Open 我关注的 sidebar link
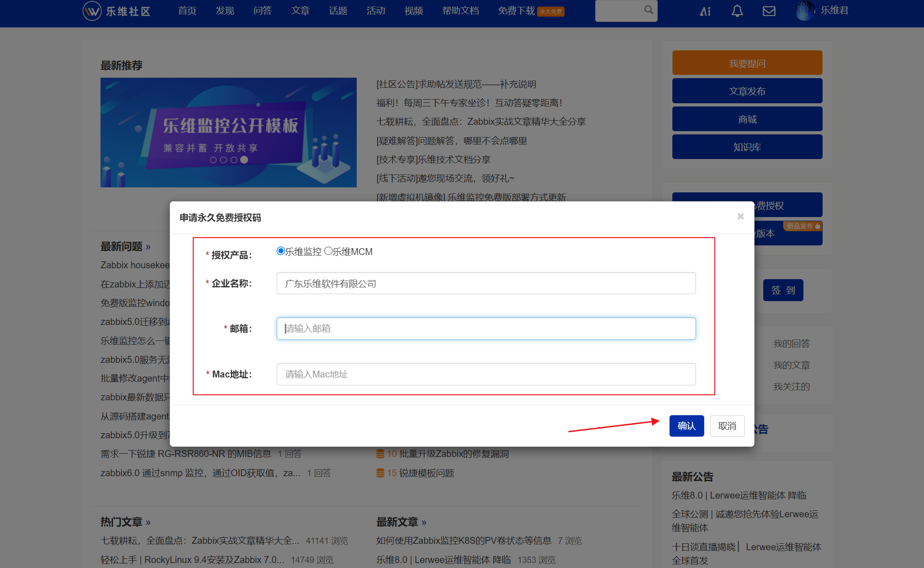Image resolution: width=924 pixels, height=568 pixels. [792, 387]
